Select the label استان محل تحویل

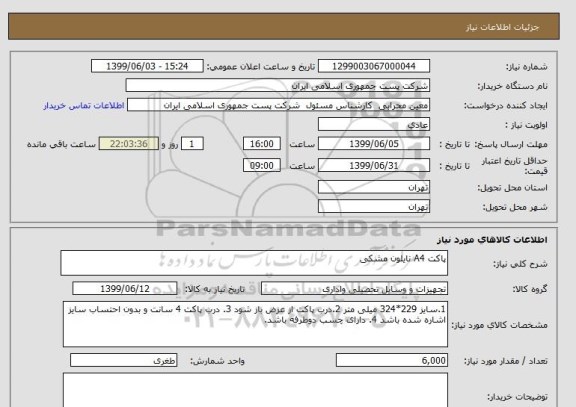pos(512,188)
